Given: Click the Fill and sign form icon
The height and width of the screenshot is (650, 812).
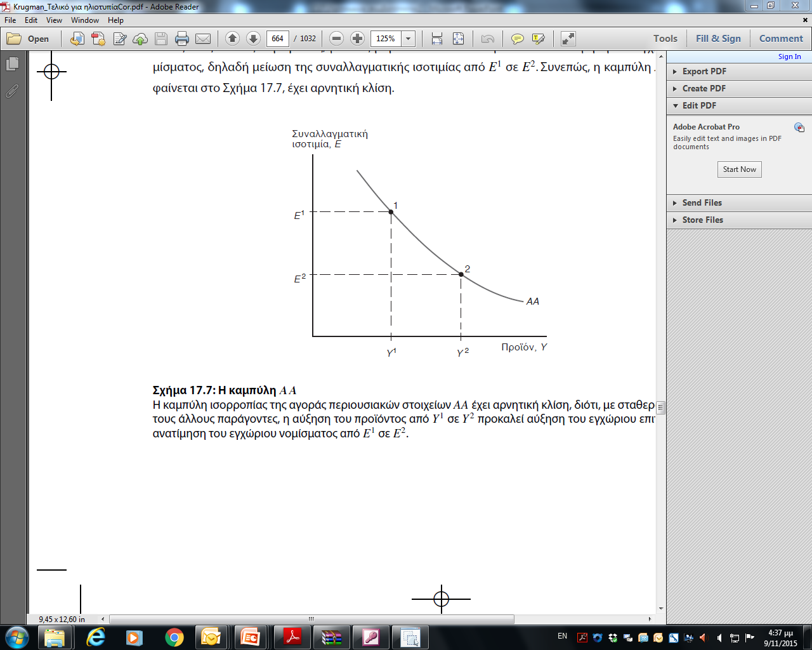Looking at the screenshot, I should point(120,39).
